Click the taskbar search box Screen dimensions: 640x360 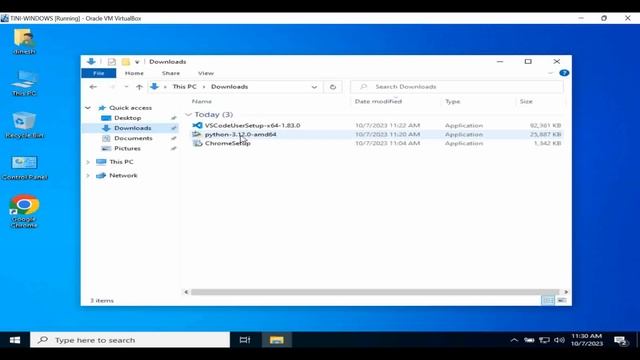[130, 340]
